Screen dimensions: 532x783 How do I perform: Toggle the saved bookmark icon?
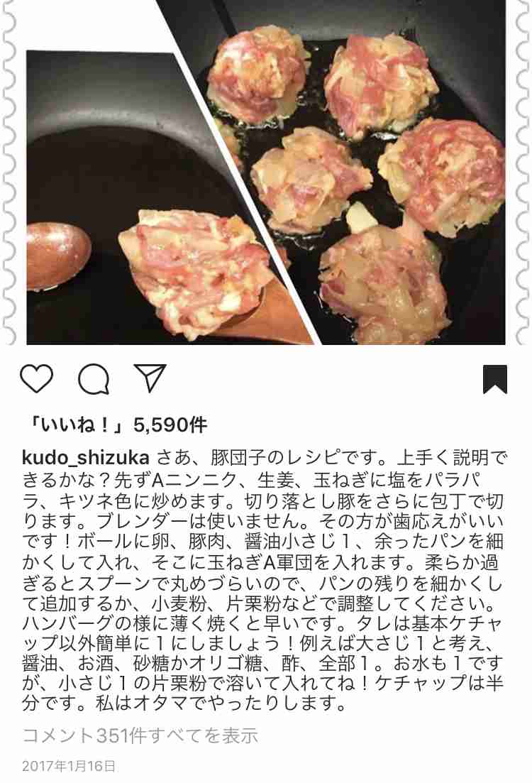coord(495,379)
